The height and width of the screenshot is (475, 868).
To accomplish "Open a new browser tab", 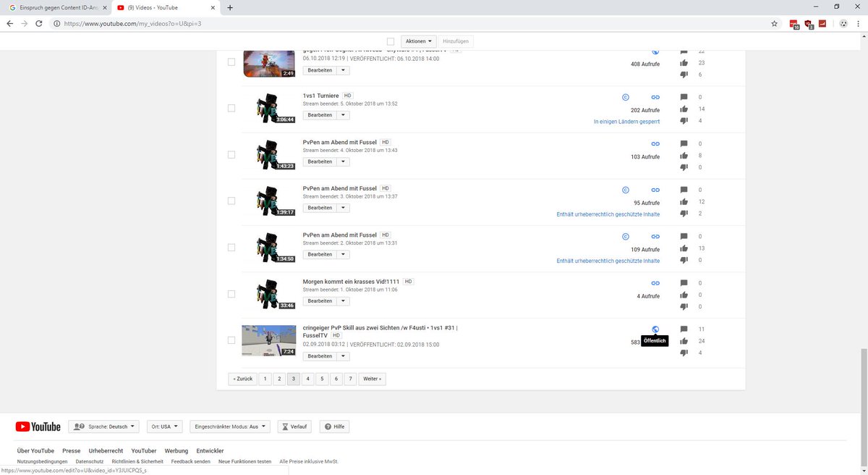I will [230, 7].
